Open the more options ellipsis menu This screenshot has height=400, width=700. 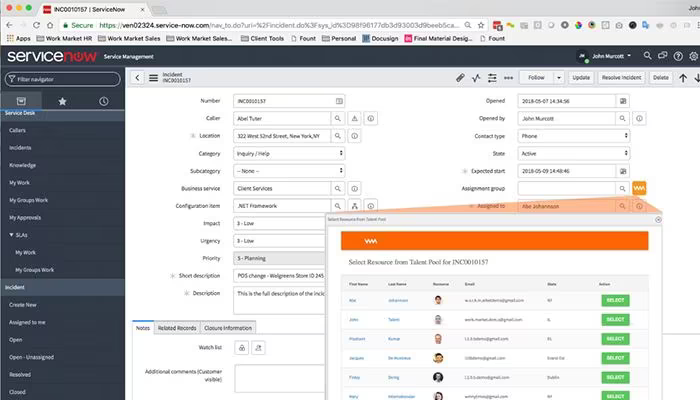coord(508,78)
